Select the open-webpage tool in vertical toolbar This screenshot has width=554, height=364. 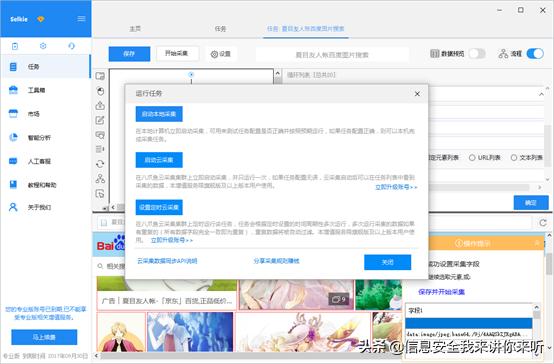pos(100,76)
